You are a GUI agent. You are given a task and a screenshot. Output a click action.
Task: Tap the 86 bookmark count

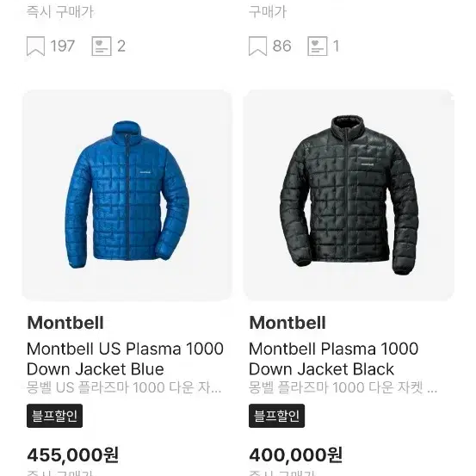[281, 46]
